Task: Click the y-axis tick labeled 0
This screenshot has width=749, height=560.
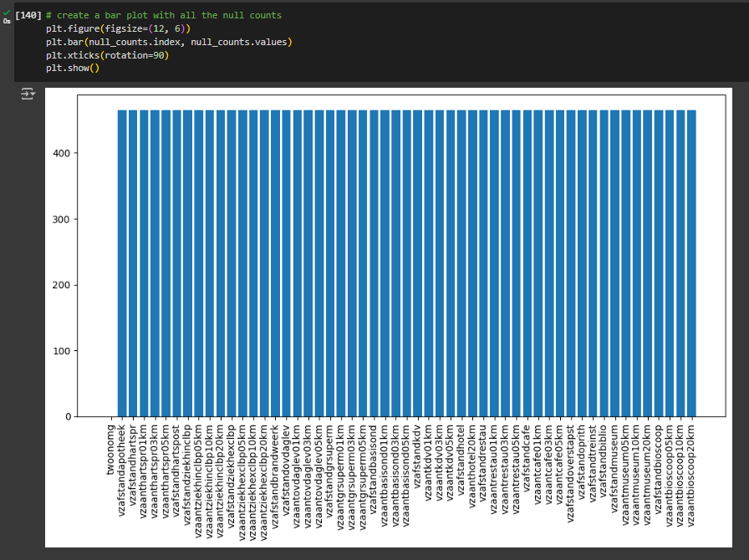Action: 67,415
